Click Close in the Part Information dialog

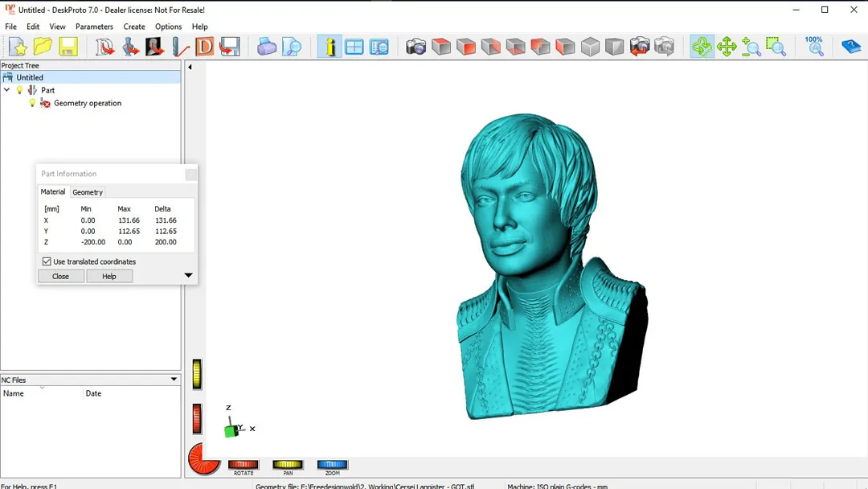[x=61, y=277]
